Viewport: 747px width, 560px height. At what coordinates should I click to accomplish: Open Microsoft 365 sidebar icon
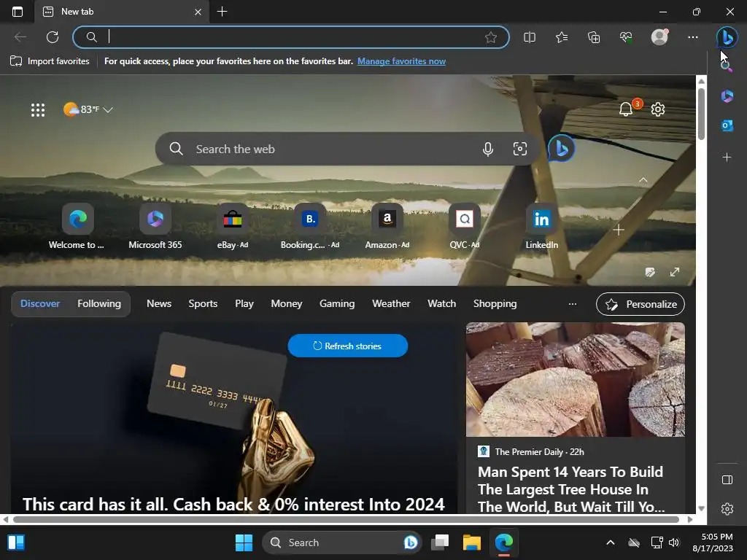click(x=727, y=96)
